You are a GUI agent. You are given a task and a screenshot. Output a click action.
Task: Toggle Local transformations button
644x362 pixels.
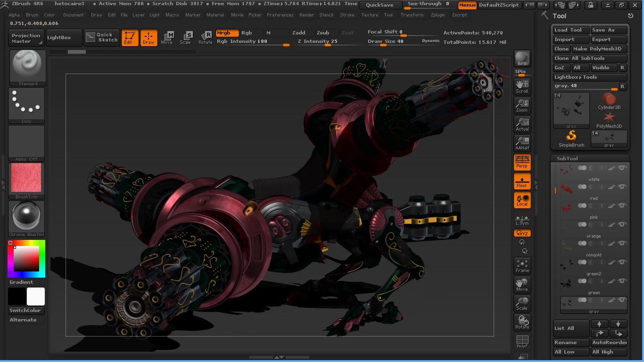click(x=522, y=199)
